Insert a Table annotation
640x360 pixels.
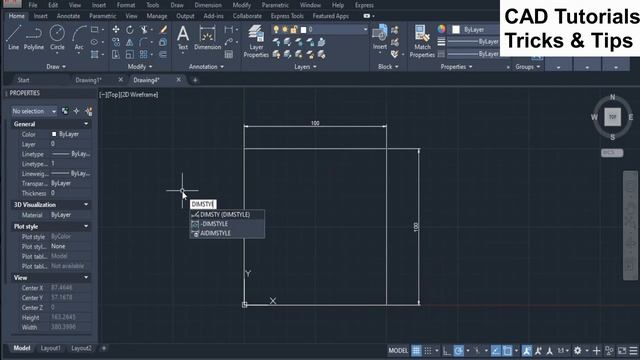[229, 54]
